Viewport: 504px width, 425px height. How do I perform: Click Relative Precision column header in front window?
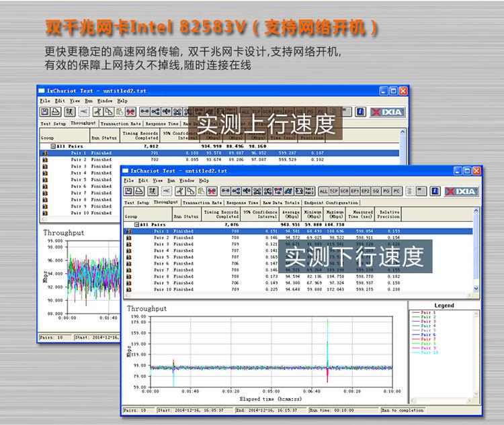(388, 214)
